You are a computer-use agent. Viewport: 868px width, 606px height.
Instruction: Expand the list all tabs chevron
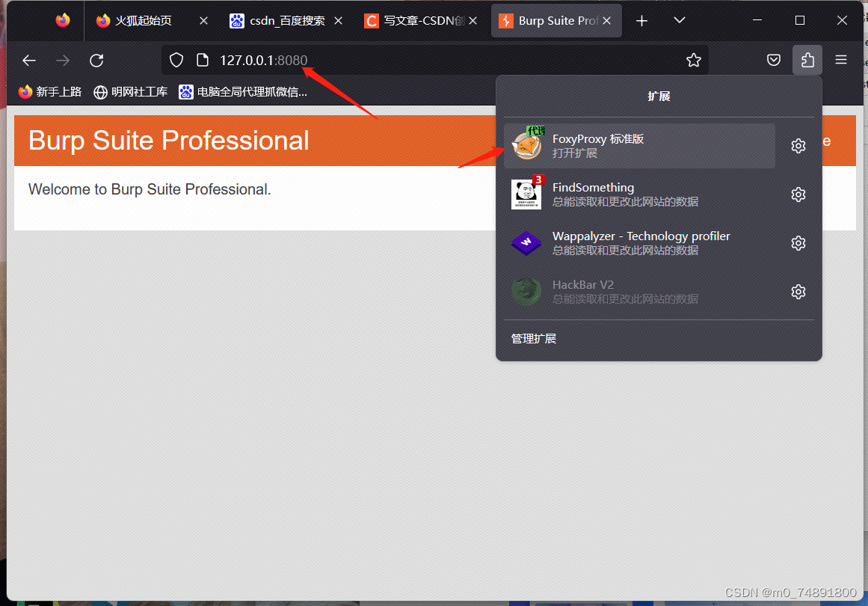click(x=680, y=20)
